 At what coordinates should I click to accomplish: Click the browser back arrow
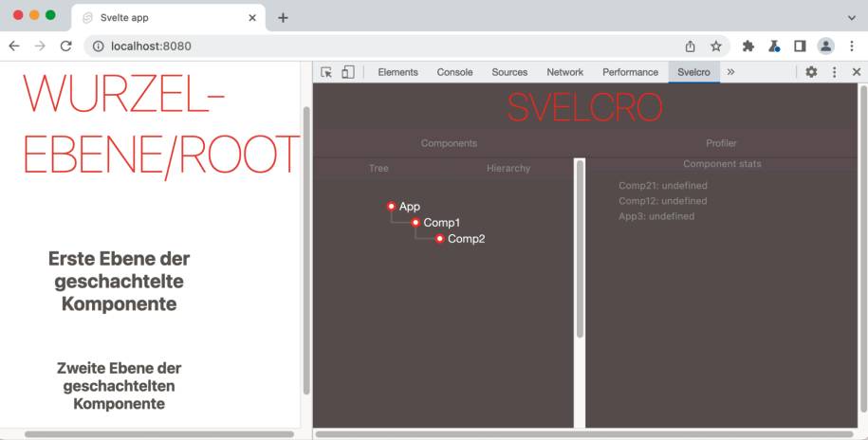pyautogui.click(x=14, y=46)
